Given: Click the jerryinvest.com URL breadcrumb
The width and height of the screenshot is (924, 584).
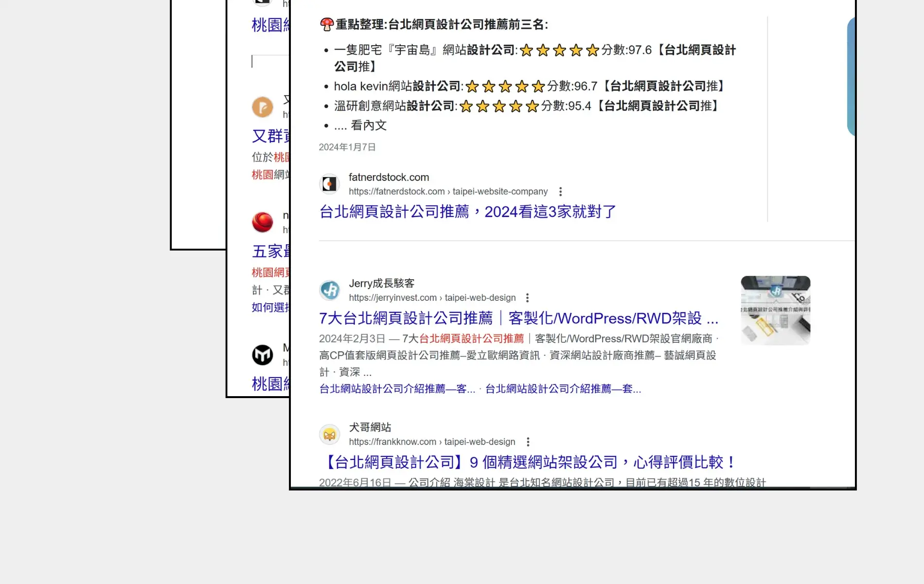Looking at the screenshot, I should pos(432,297).
